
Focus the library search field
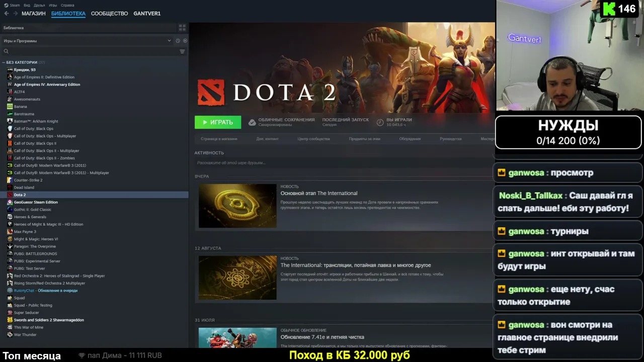coord(94,51)
